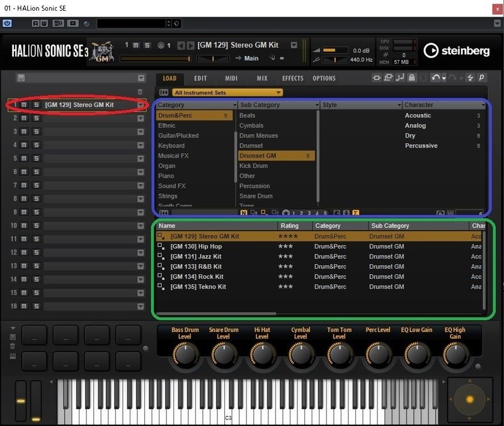Open slot 2 load dropdown arrow
The height and width of the screenshot is (426, 504).
(x=140, y=118)
